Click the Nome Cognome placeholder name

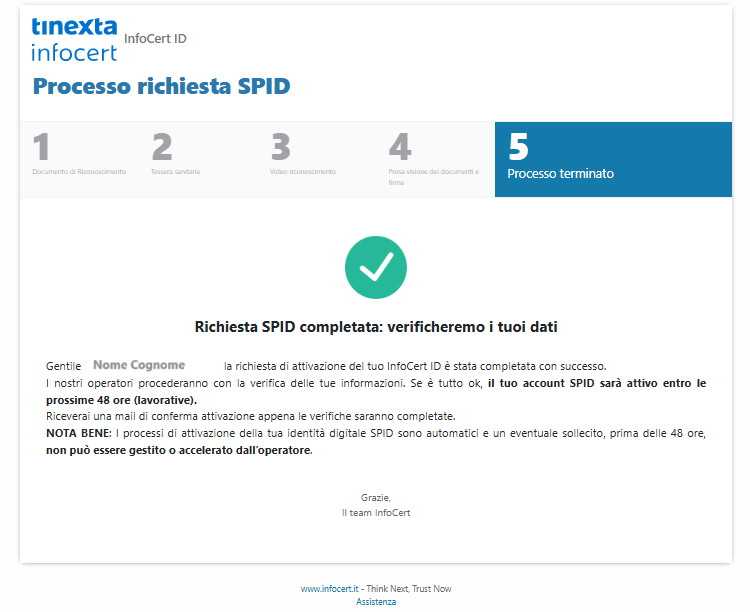pyautogui.click(x=139, y=366)
